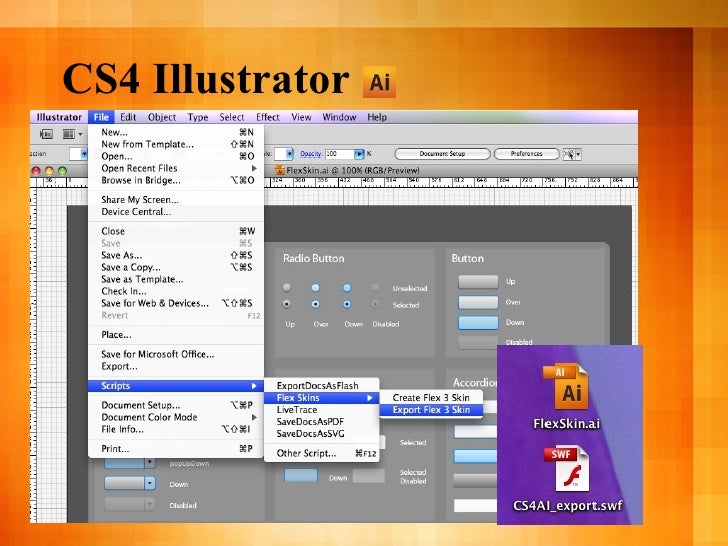Image resolution: width=728 pixels, height=546 pixels.
Task: Open the Illustrator application menu
Action: (59, 117)
